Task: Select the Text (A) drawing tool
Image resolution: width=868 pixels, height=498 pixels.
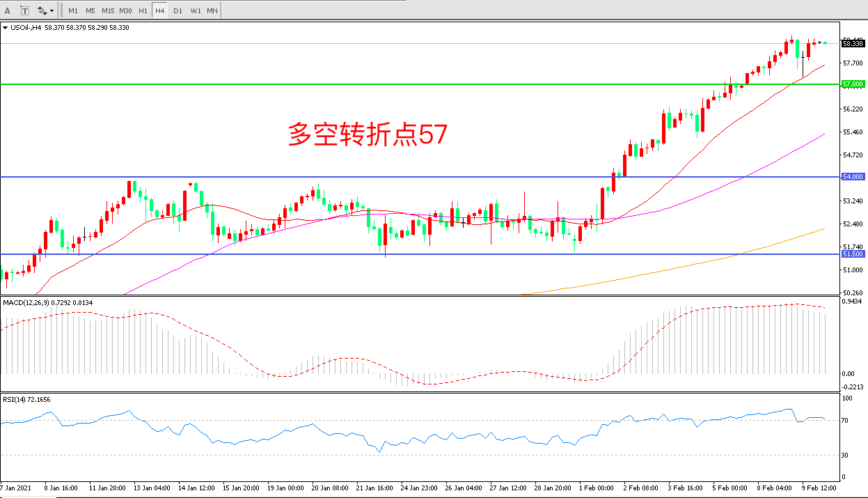Action: click(x=8, y=10)
